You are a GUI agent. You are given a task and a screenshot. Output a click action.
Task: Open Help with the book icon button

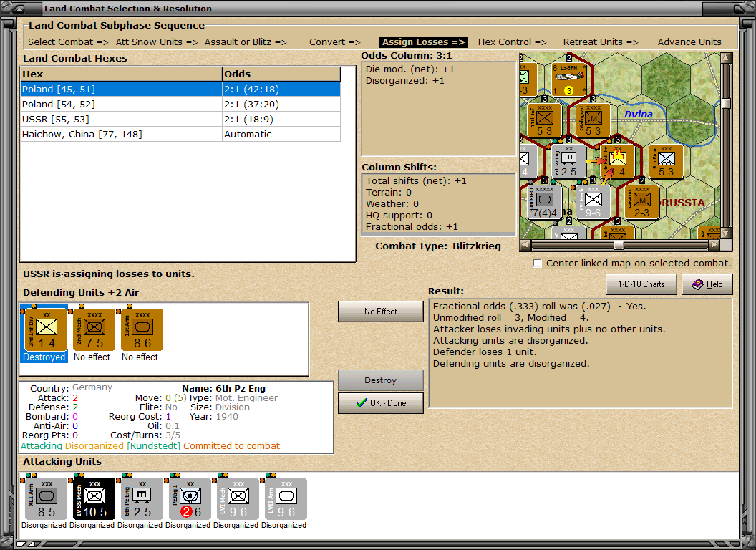pos(707,284)
